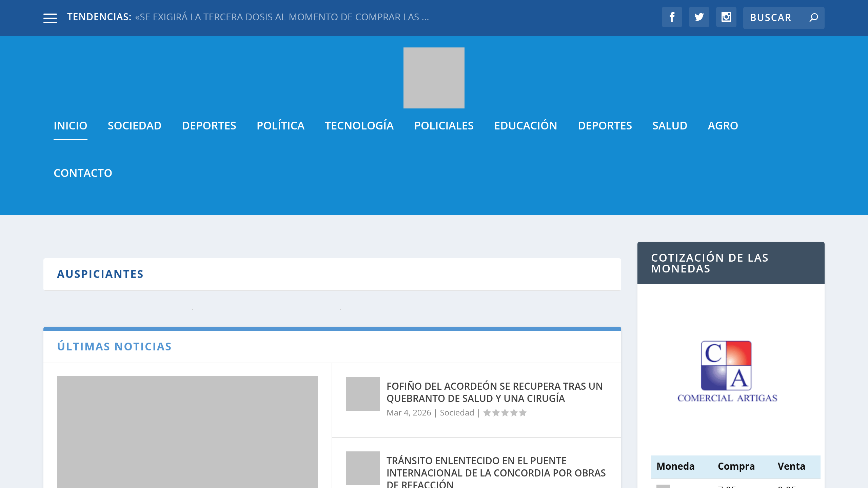Open the POLÍTICA section

280,125
